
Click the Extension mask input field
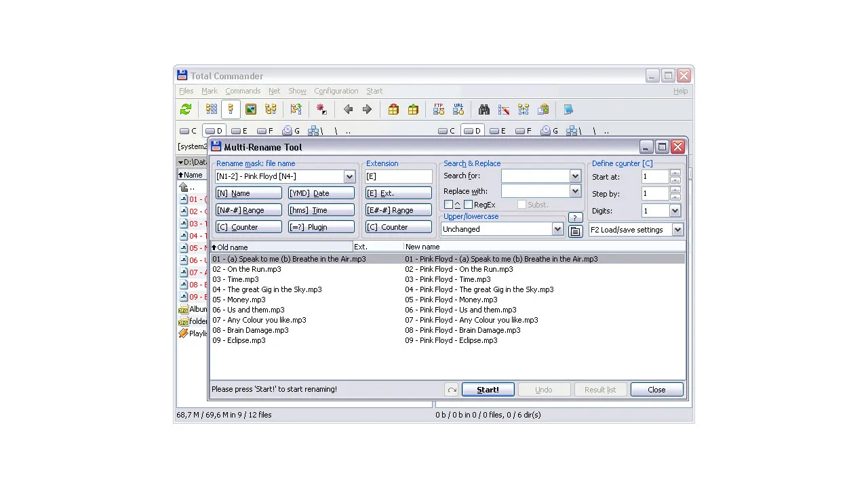point(399,177)
